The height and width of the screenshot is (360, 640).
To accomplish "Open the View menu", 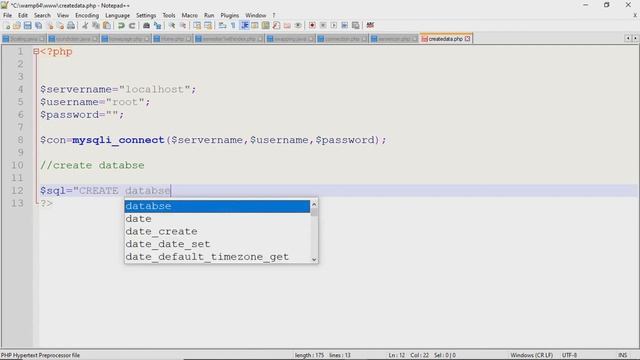I will pyautogui.click(x=63, y=16).
